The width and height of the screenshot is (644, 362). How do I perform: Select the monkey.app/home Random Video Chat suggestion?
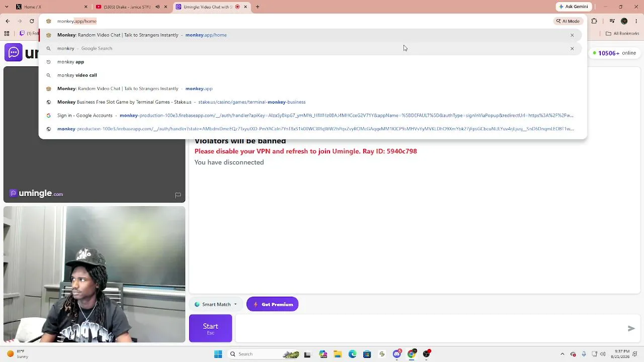pyautogui.click(x=310, y=35)
